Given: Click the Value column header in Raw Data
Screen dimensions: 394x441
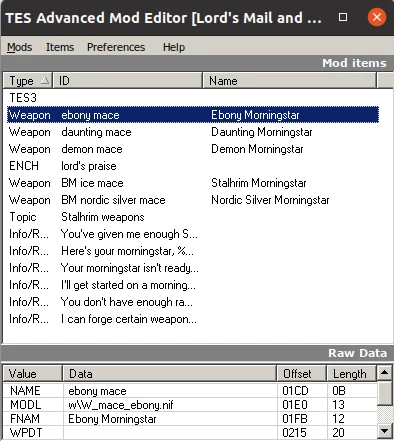Looking at the screenshot, I should point(33,373).
